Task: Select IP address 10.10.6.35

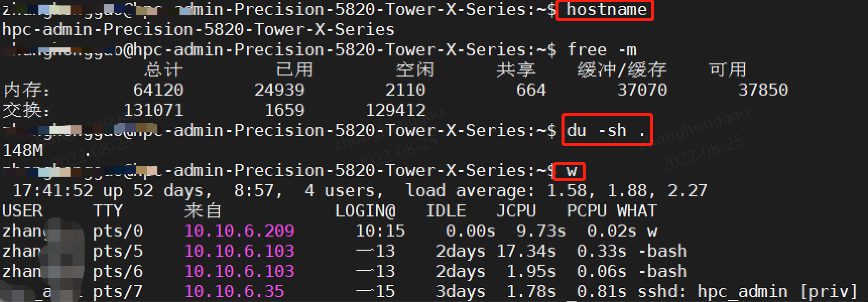Action: click(234, 291)
